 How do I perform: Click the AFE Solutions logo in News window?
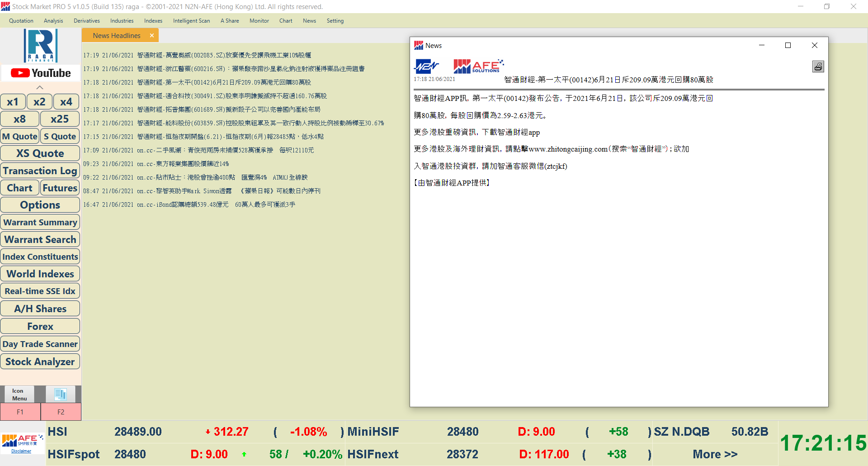pyautogui.click(x=478, y=66)
